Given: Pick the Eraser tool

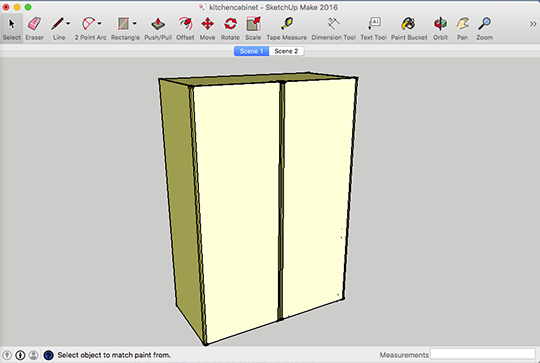Looking at the screenshot, I should pos(34,28).
